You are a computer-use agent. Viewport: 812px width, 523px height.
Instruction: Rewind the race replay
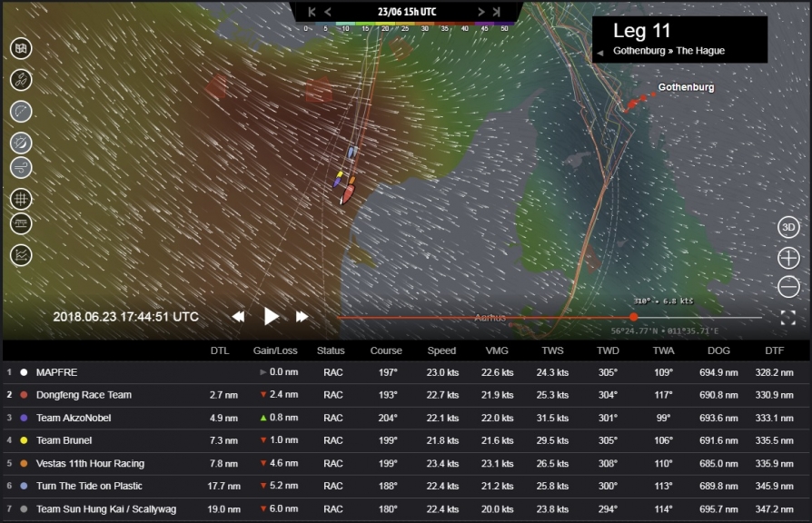tap(238, 317)
